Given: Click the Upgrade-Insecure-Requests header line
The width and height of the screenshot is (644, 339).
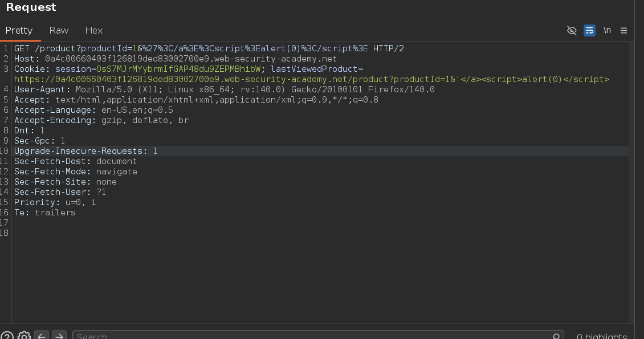Looking at the screenshot, I should [x=86, y=151].
